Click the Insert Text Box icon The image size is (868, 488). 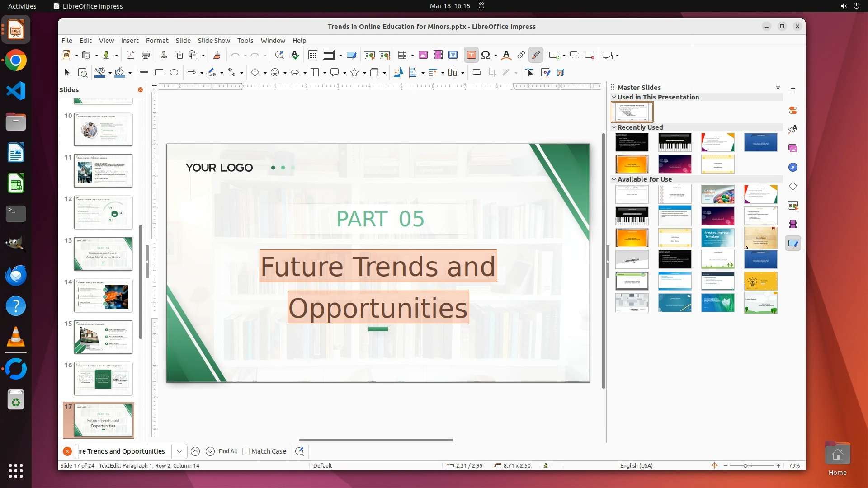[x=471, y=55]
